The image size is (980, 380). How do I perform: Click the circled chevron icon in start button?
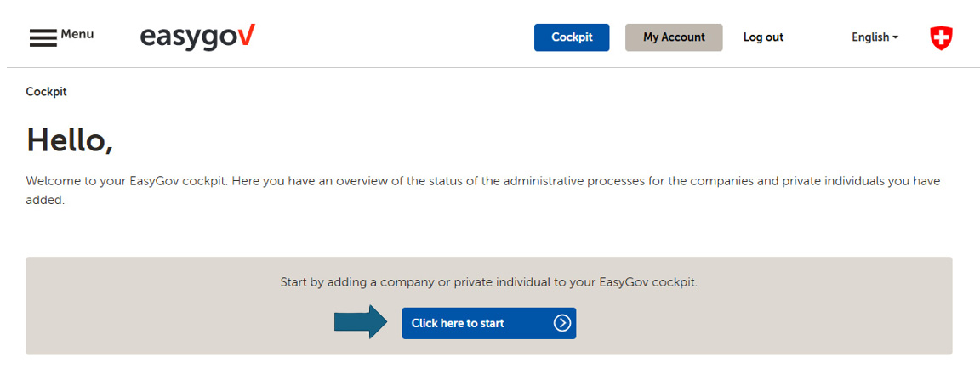(561, 323)
